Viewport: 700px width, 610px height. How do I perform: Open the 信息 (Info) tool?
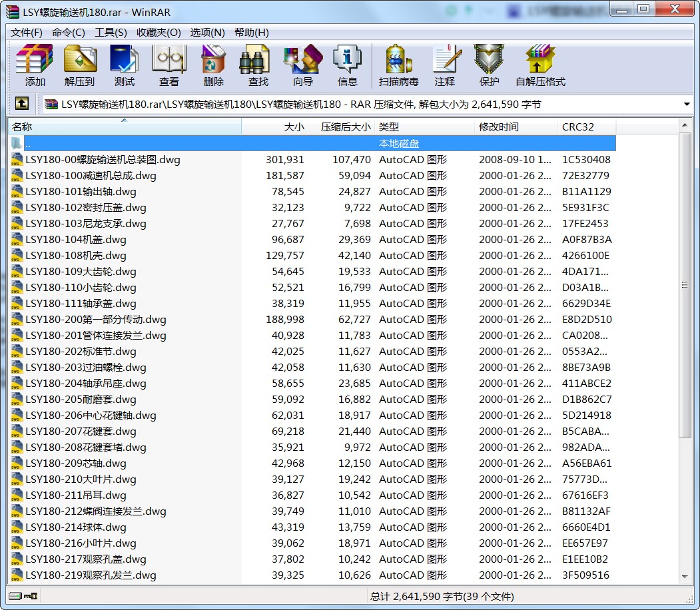(347, 59)
